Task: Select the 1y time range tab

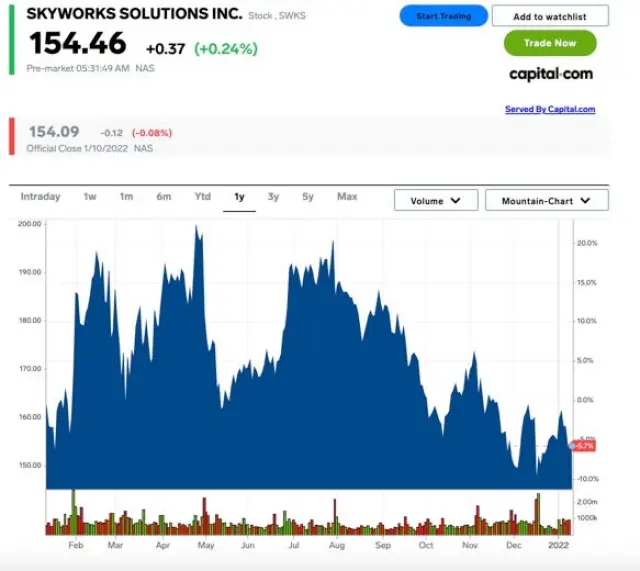Action: pos(239,197)
